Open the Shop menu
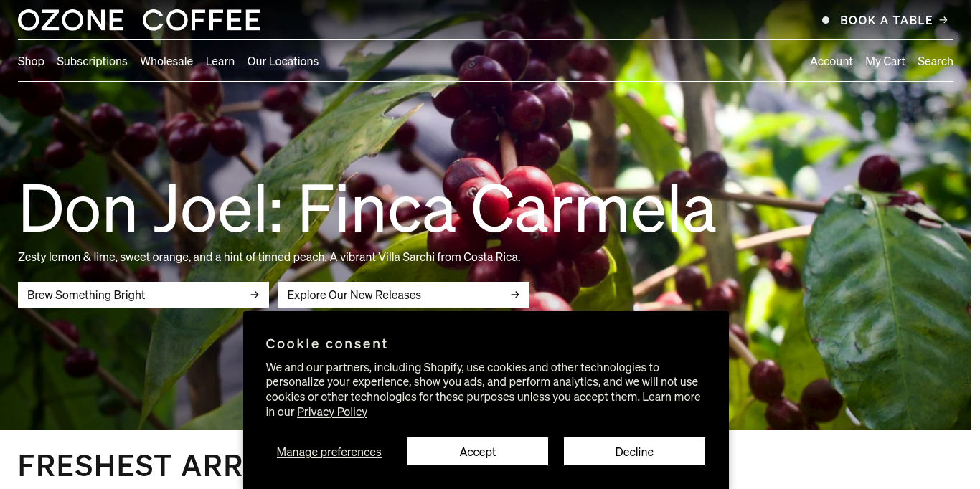 tap(31, 61)
